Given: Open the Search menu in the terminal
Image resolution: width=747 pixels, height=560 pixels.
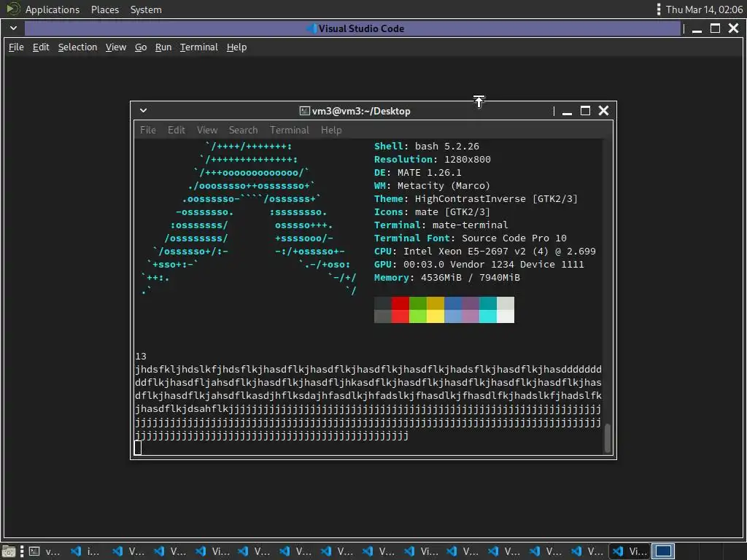Looking at the screenshot, I should coord(243,130).
